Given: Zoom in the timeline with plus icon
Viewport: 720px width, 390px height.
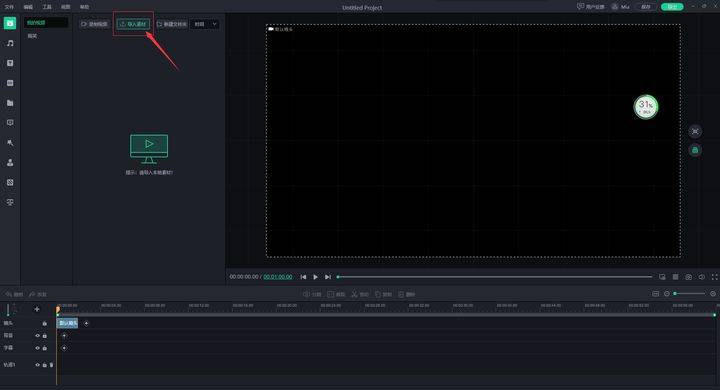Looking at the screenshot, I should click(713, 294).
